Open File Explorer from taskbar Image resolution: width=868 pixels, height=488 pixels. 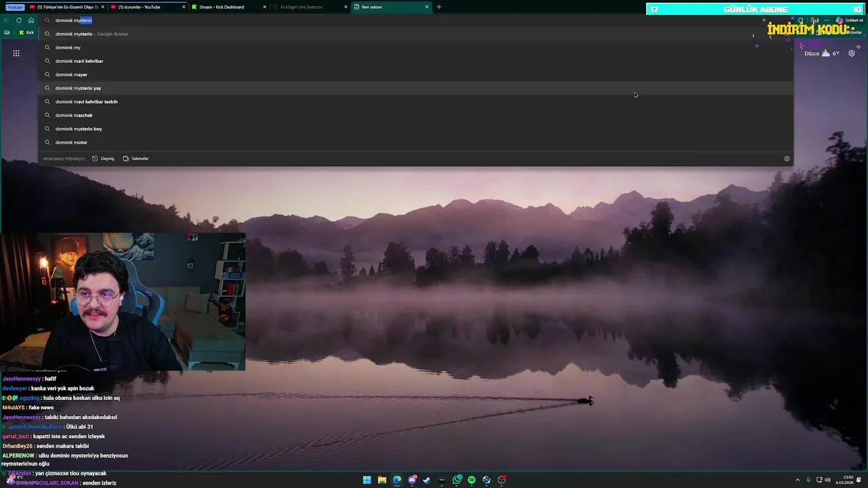coord(382,480)
